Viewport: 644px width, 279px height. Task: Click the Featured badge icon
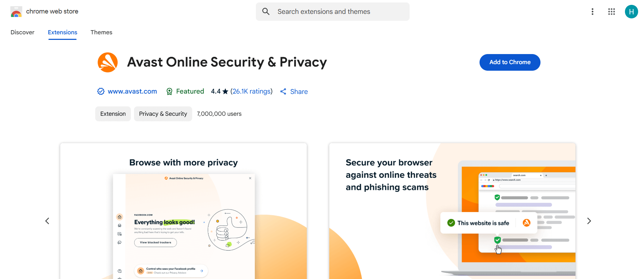169,91
